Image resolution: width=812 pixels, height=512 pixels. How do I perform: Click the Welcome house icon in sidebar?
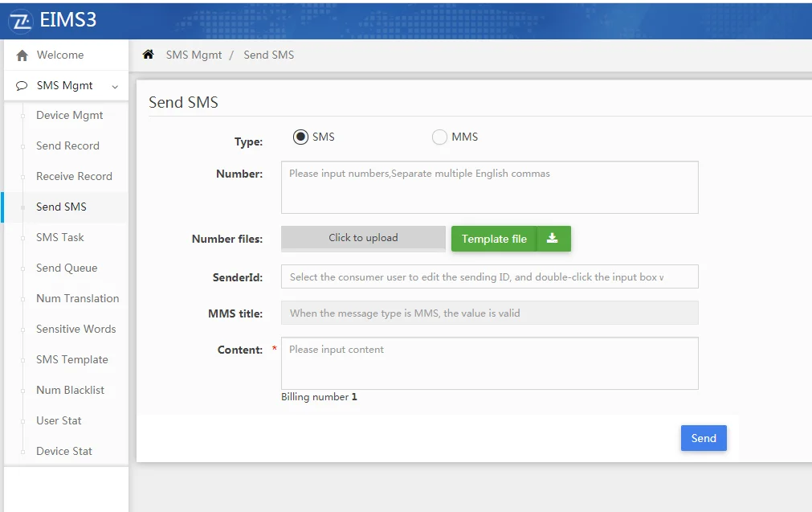tap(22, 55)
